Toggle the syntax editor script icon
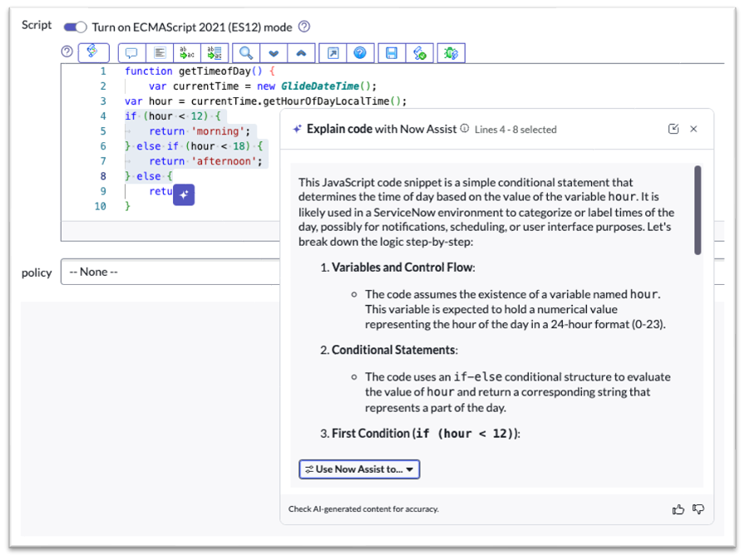The height and width of the screenshot is (560, 745). 94,52
